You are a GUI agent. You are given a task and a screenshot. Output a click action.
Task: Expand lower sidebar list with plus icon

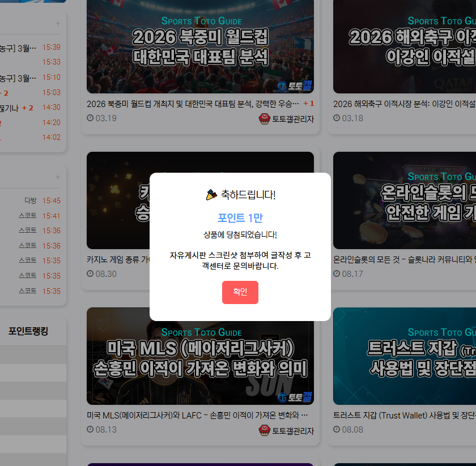point(58,177)
